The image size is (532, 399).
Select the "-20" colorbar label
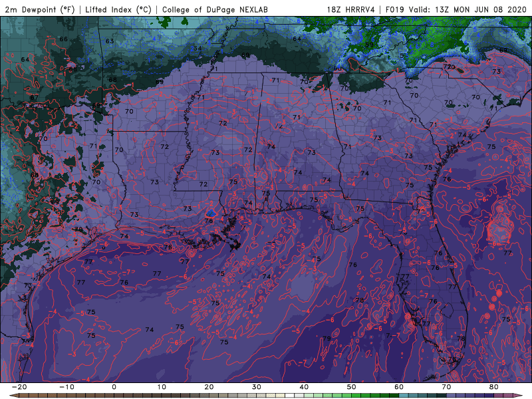[x=19, y=387]
